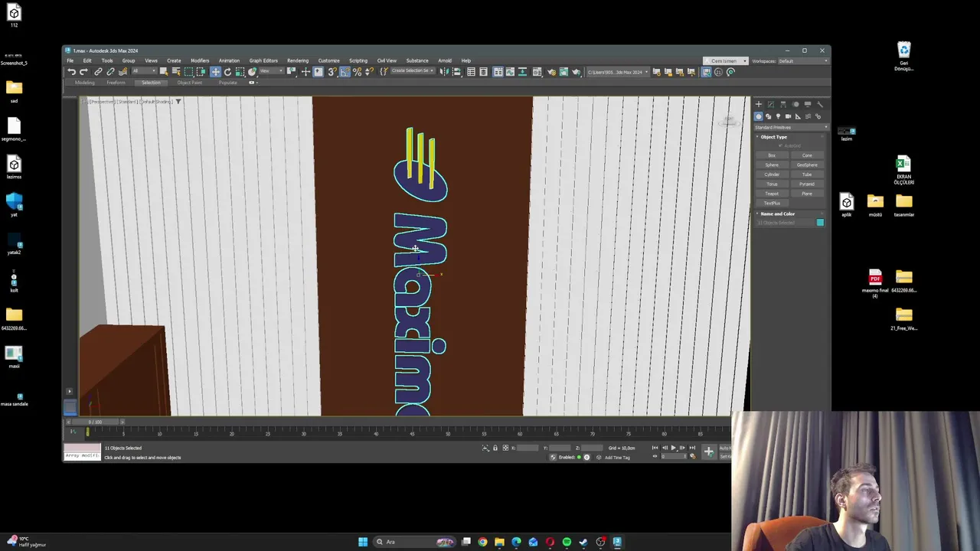The width and height of the screenshot is (980, 551).
Task: Click the Box primitive button
Action: [x=772, y=155]
